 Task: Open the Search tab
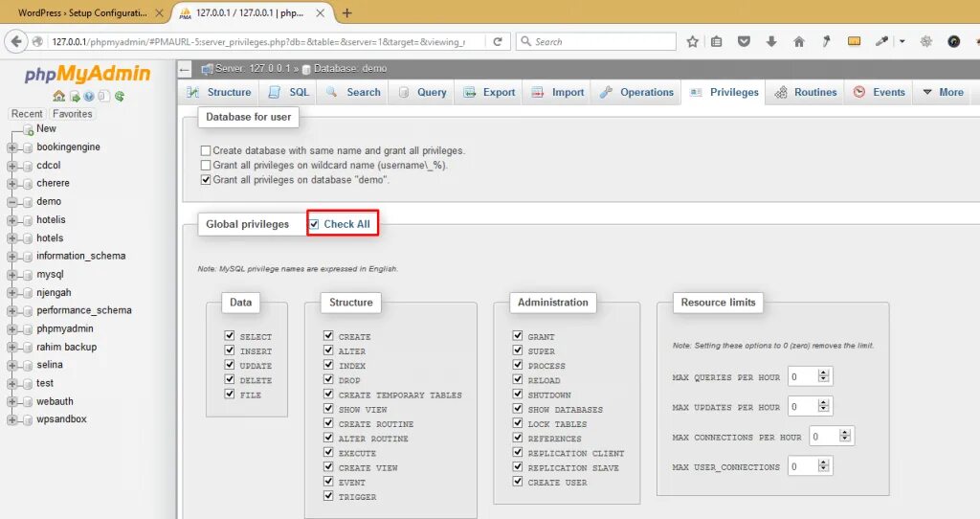pos(354,92)
